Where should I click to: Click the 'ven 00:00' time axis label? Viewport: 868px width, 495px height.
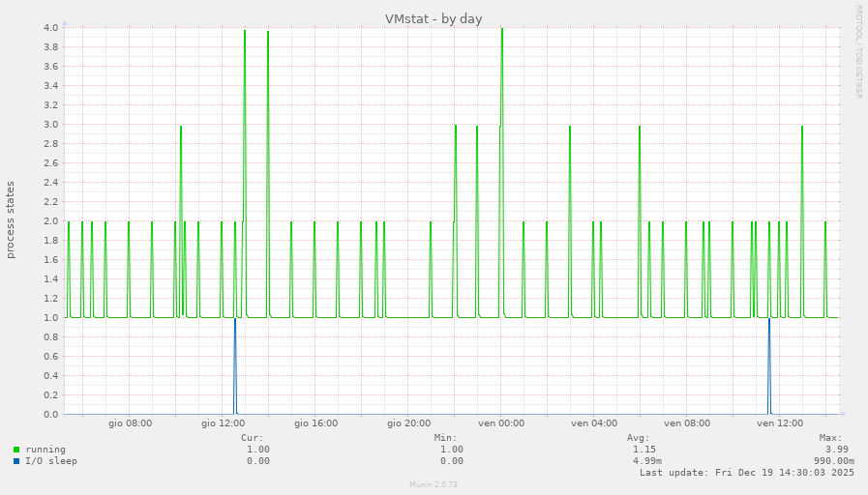(x=501, y=423)
